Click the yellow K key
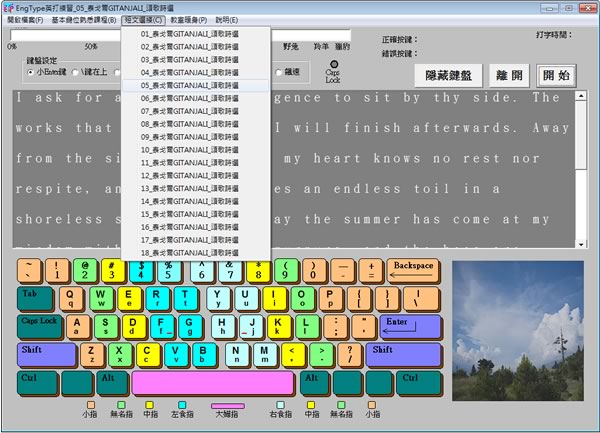Image resolution: width=600 pixels, height=433 pixels. click(x=279, y=326)
